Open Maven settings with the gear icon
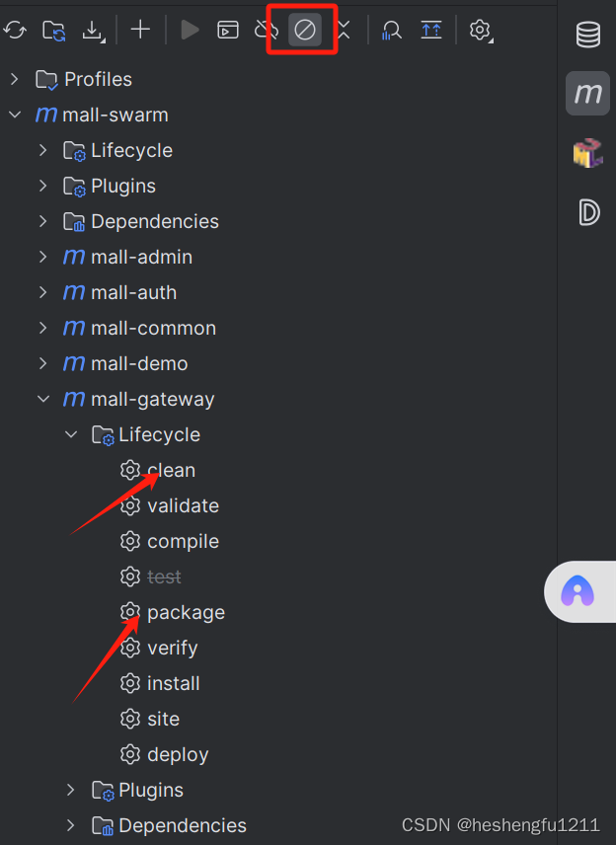 [480, 30]
